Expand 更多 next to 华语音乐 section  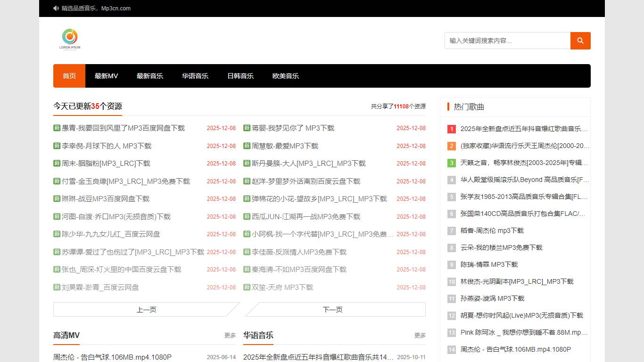[420, 336]
